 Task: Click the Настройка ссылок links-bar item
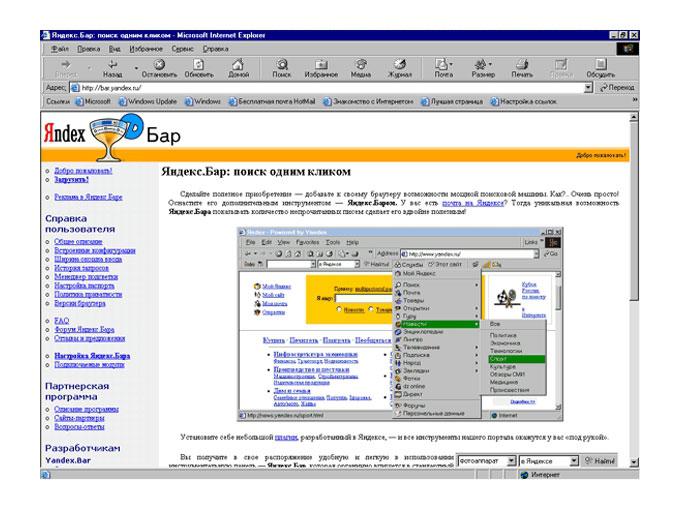point(523,101)
